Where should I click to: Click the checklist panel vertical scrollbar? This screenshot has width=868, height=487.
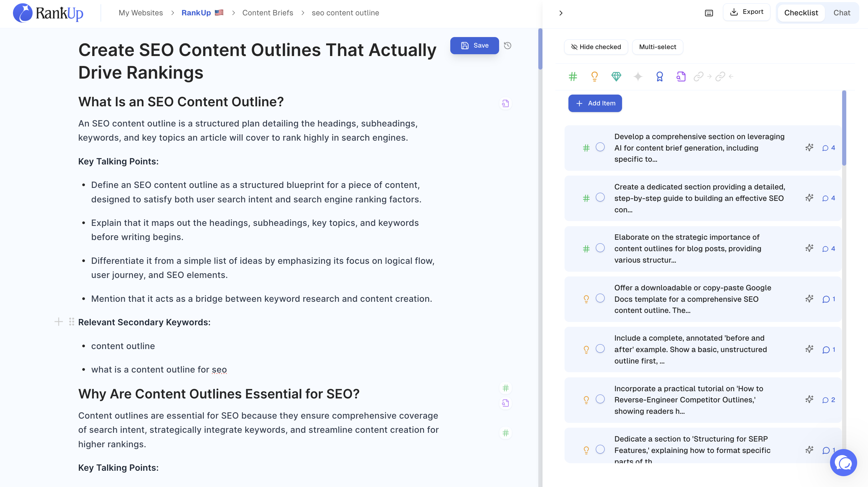(x=844, y=128)
